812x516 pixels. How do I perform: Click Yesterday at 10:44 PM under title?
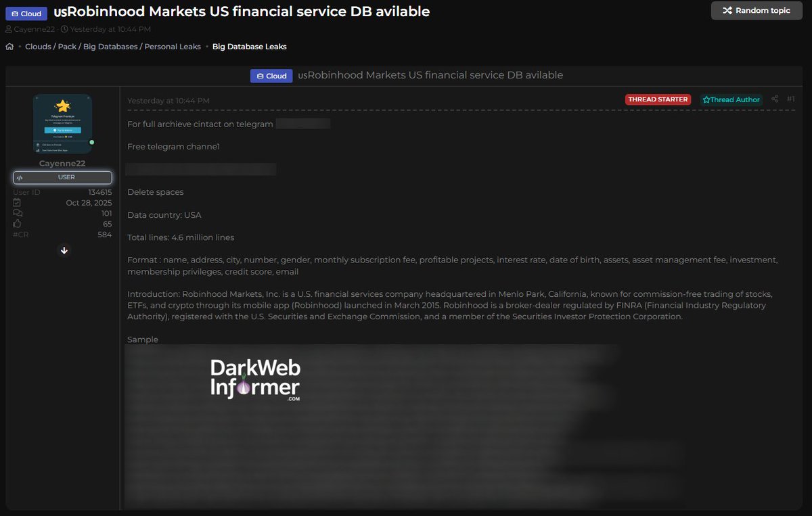coord(110,29)
